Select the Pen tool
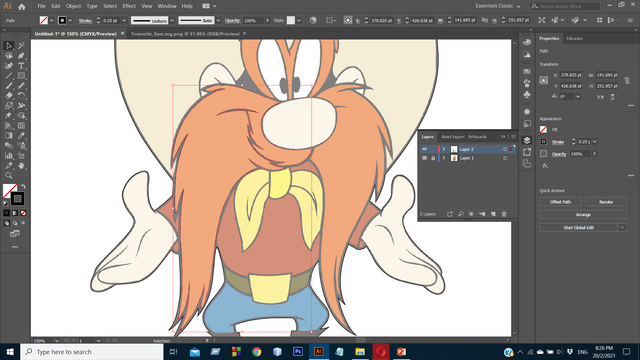 tap(21, 56)
